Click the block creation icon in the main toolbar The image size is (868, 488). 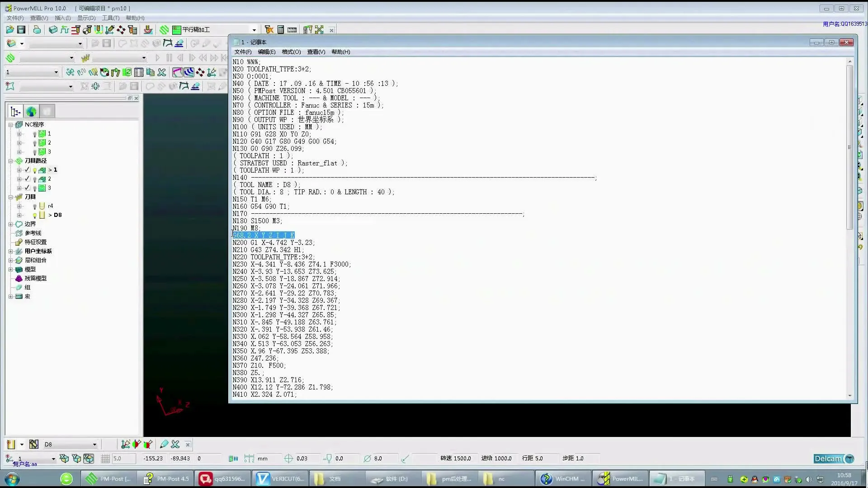[x=53, y=30]
